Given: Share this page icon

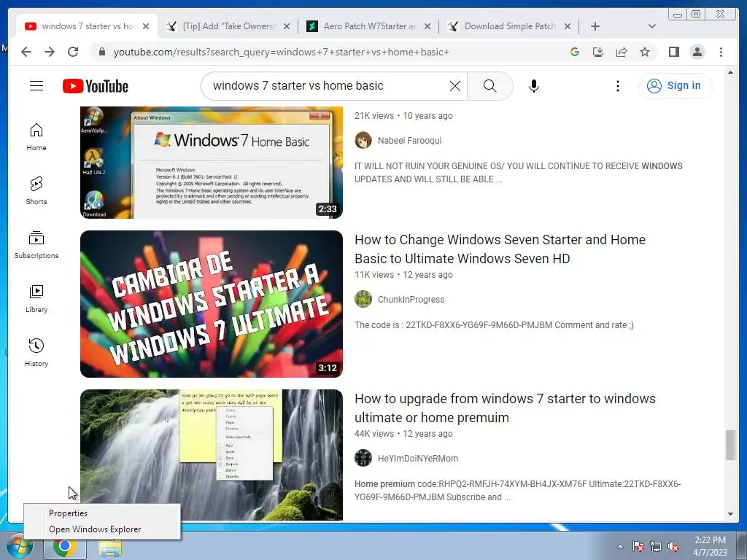Looking at the screenshot, I should point(622,52).
